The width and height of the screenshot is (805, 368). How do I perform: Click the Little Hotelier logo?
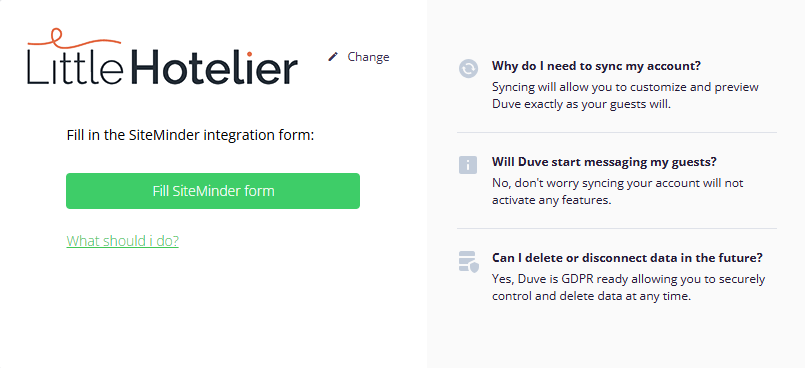coord(162,57)
